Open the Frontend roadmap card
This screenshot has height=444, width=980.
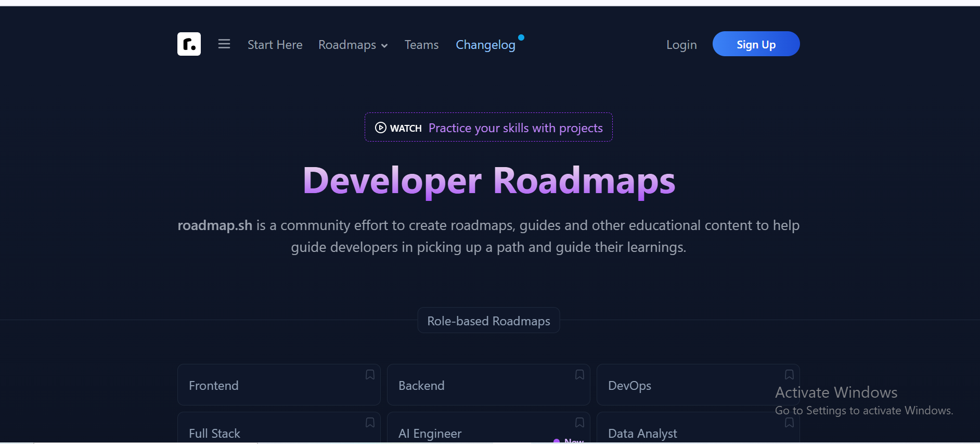coord(279,385)
